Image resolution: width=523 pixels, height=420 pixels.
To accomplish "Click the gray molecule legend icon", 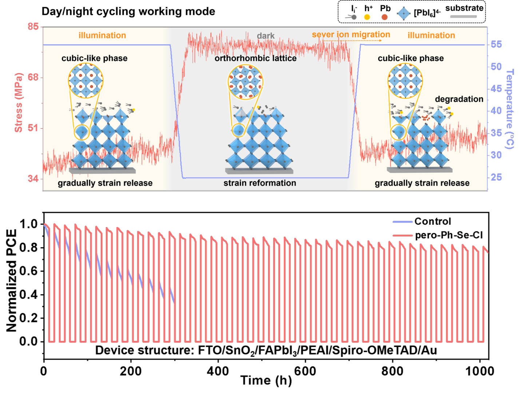I will [x=352, y=17].
